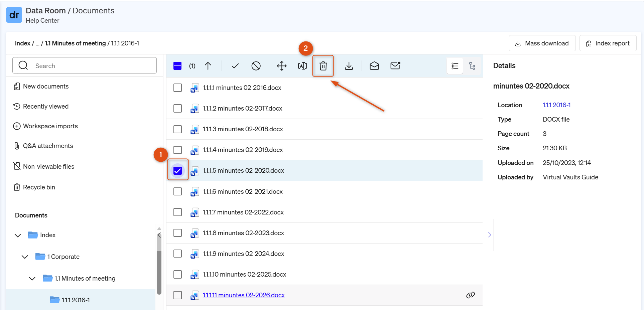
Task: Collapse the 1.1 Minutes of meeting chevron
Action: click(x=32, y=279)
